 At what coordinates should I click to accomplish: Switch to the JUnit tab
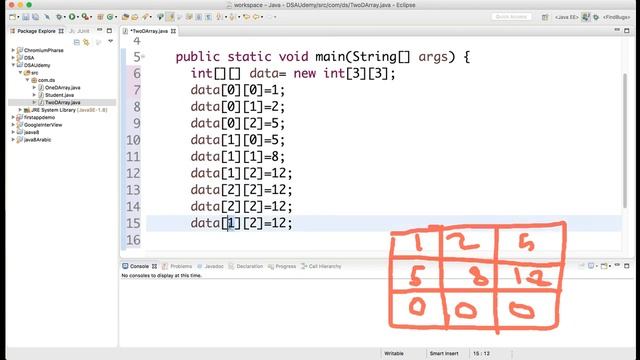tap(79, 31)
